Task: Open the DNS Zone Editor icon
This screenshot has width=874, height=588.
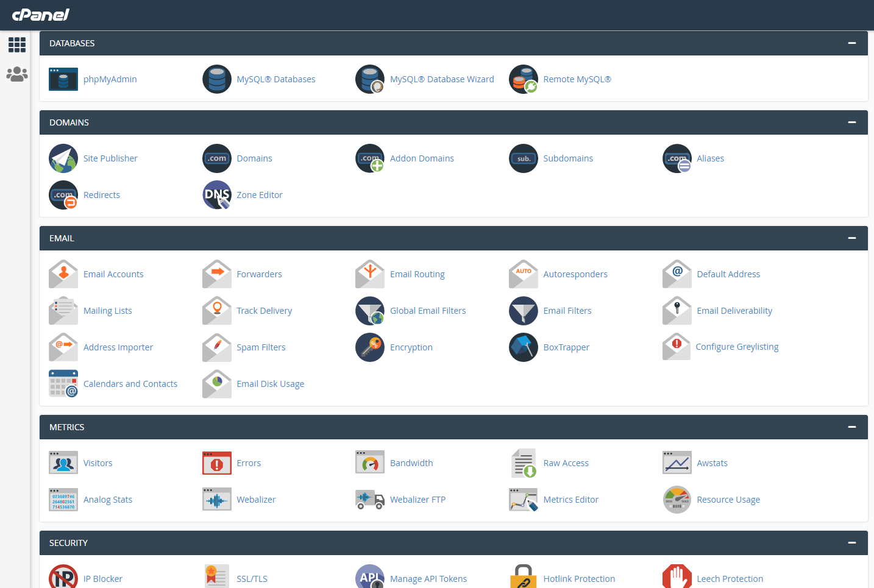Action: tap(217, 195)
